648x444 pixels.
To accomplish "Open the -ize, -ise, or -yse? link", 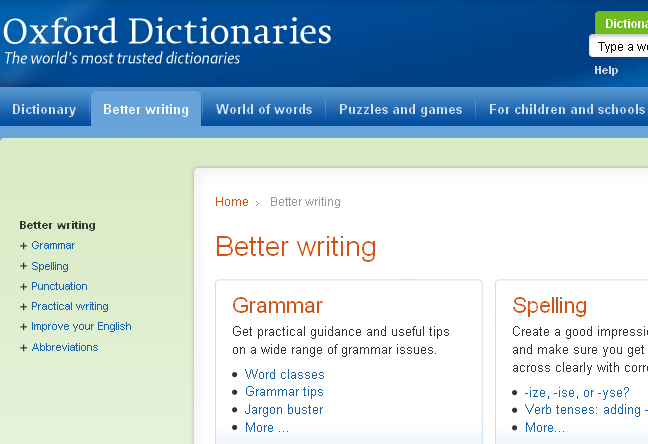I will point(577,392).
